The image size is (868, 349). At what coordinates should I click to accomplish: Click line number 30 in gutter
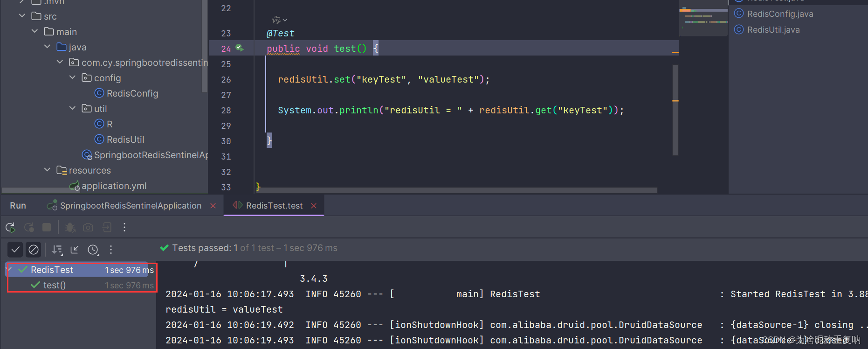[226, 141]
